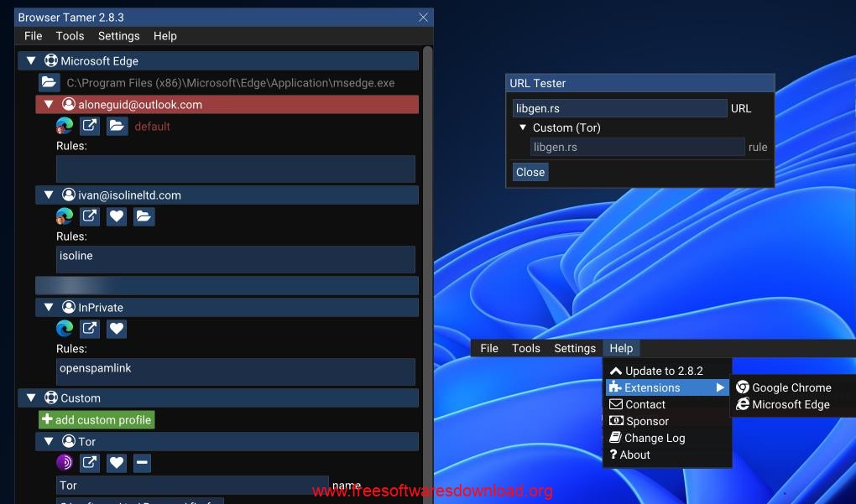856x504 pixels.
Task: Open Help menu in Browser Tamer window
Action: point(164,36)
